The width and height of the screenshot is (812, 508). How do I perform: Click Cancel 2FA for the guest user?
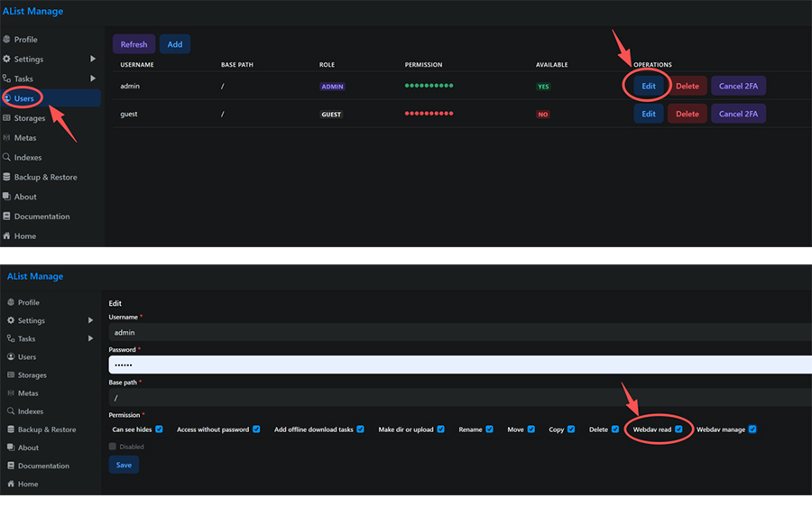pyautogui.click(x=738, y=114)
